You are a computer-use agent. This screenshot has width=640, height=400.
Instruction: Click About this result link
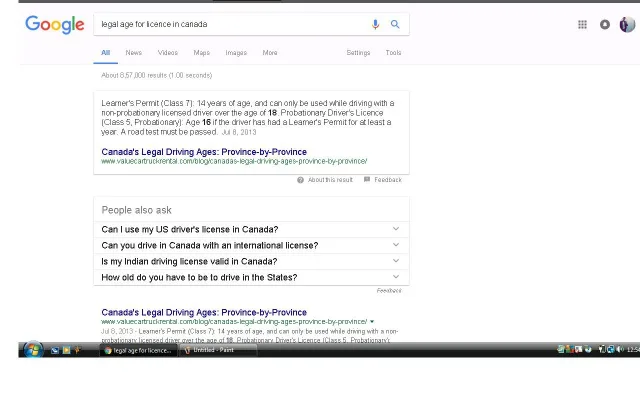point(330,180)
